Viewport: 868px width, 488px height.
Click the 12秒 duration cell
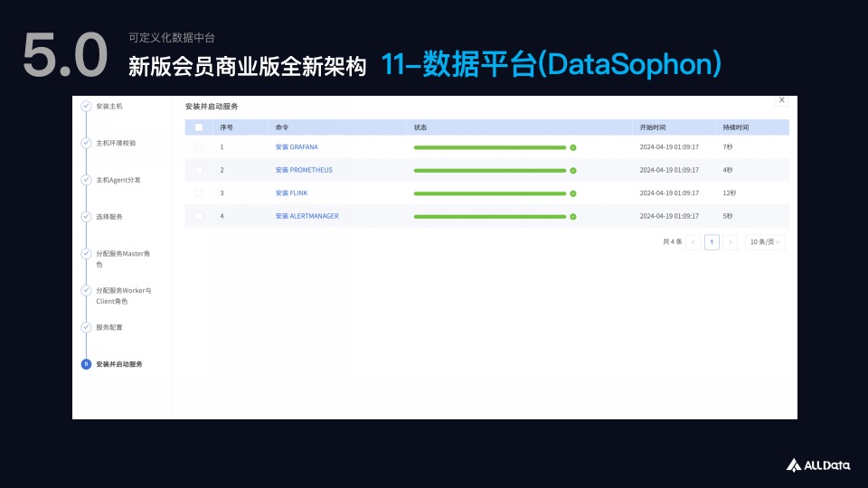(729, 193)
